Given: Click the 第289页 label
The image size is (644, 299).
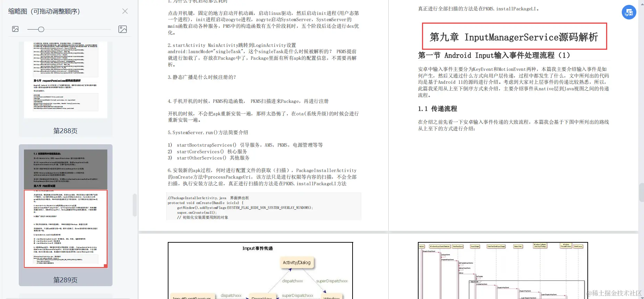Looking at the screenshot, I should coord(65,280).
